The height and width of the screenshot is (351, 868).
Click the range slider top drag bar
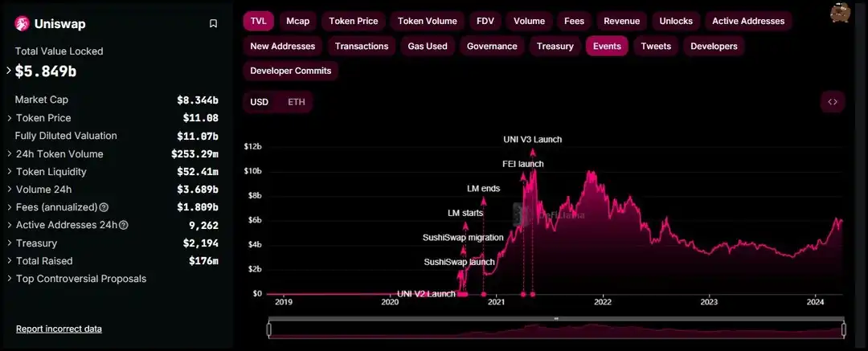[x=556, y=319]
